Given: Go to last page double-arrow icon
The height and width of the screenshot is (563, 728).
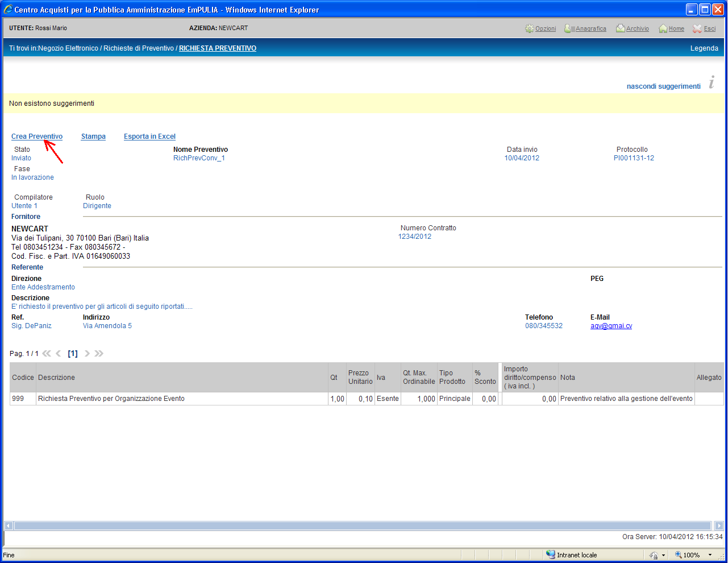Looking at the screenshot, I should pyautogui.click(x=99, y=354).
